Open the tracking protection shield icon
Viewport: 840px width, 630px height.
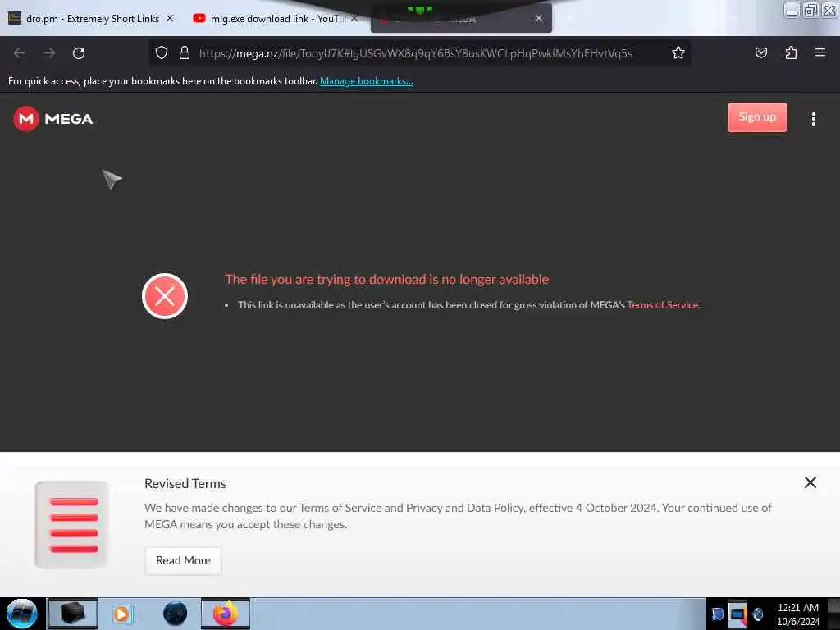[x=162, y=52]
